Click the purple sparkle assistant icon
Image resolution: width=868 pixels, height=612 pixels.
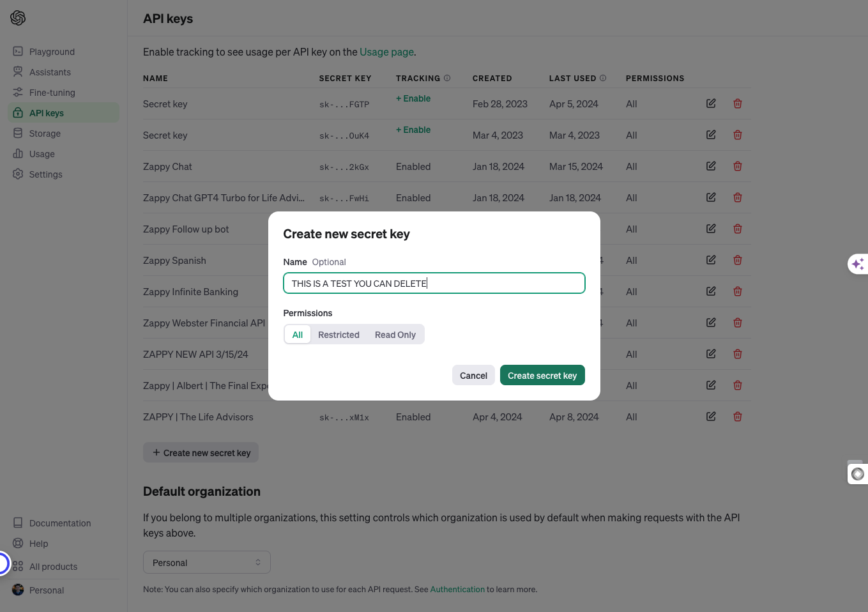(858, 264)
